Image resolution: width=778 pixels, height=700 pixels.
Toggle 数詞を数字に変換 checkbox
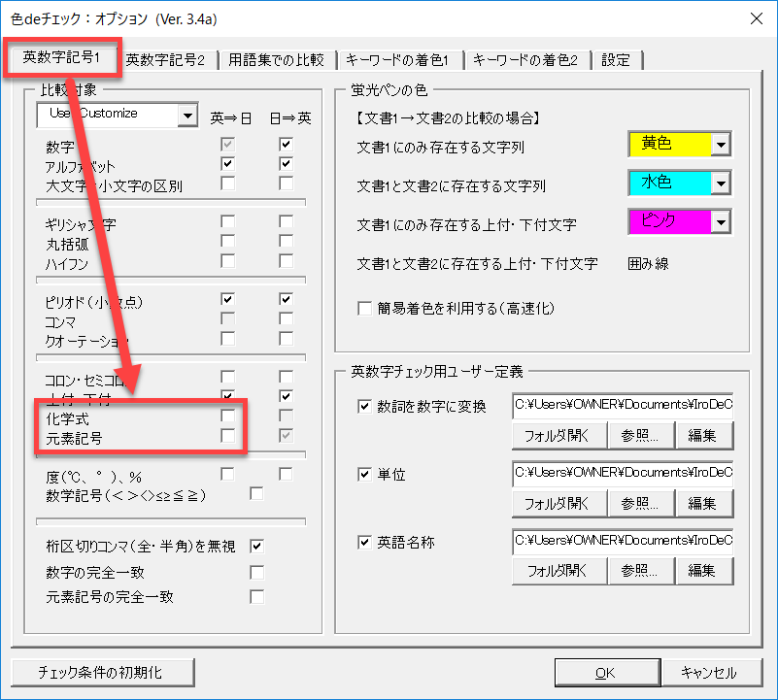click(364, 406)
